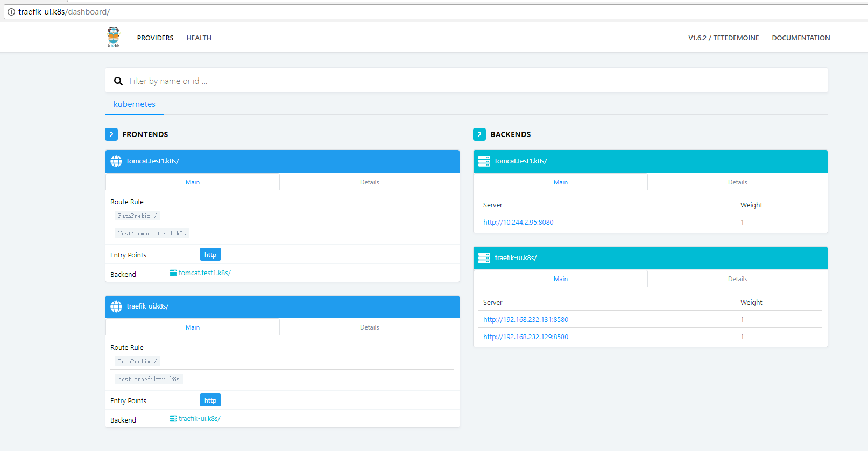Open Details tab of traefik-ui.k8s/ frontend
Image resolution: width=868 pixels, height=451 pixels.
(370, 327)
